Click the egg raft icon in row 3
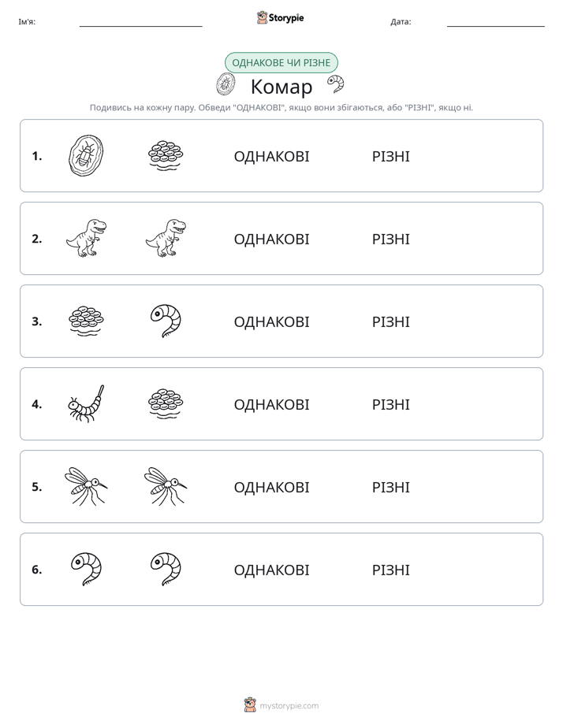Viewport: 563px width, 728px height. 86,321
